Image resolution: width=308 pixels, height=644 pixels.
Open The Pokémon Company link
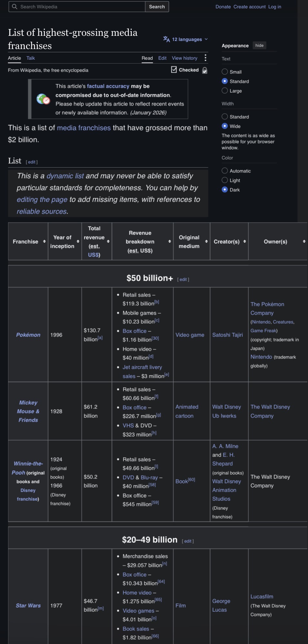(x=267, y=308)
